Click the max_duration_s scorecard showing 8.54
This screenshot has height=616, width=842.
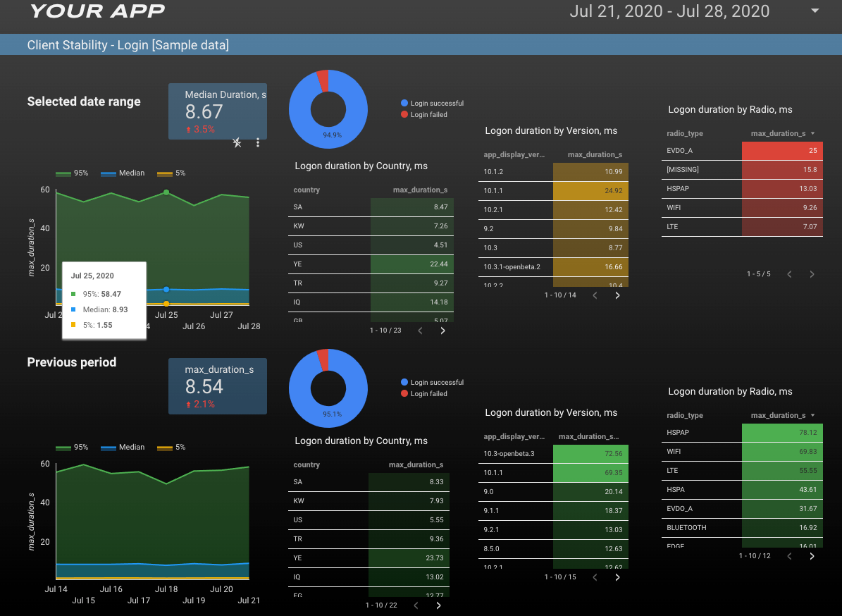217,386
